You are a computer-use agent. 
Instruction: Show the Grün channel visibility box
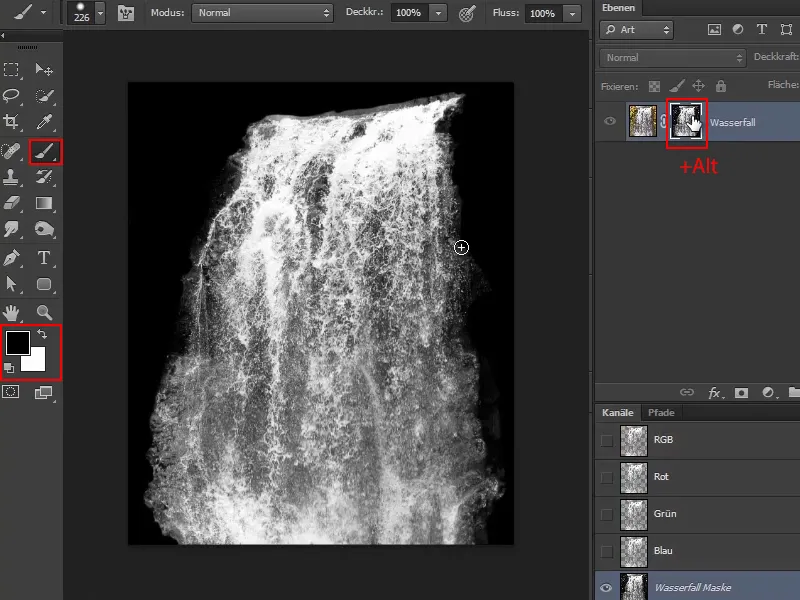[607, 514]
